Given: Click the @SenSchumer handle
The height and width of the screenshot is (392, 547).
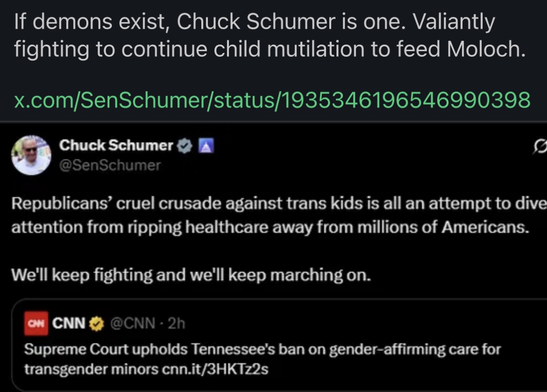Looking at the screenshot, I should (110, 165).
